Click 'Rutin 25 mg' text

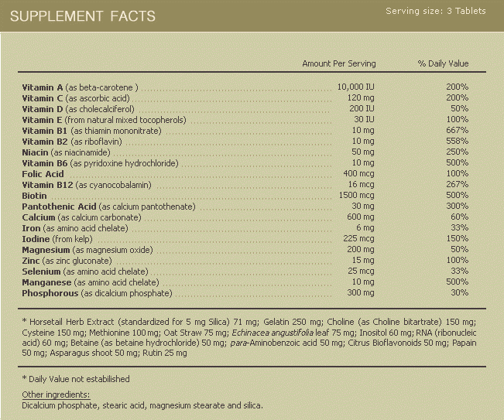coord(165,353)
